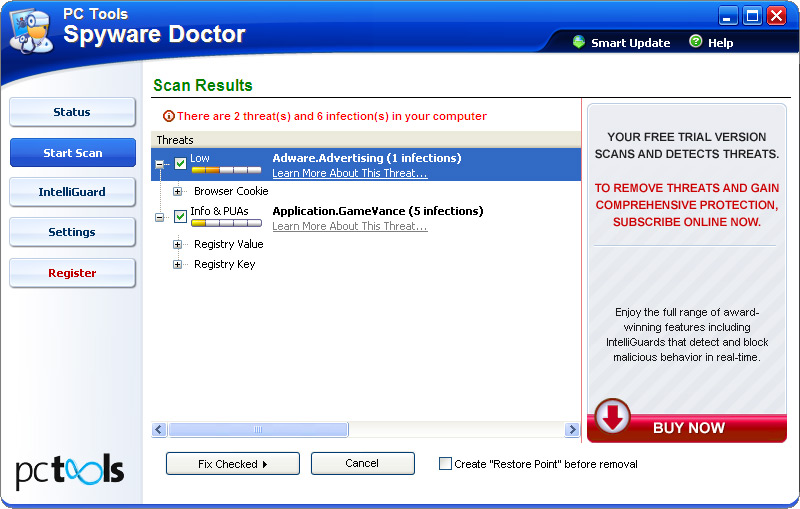This screenshot has width=800, height=509.
Task: Go to Start Scan
Action: 72,152
